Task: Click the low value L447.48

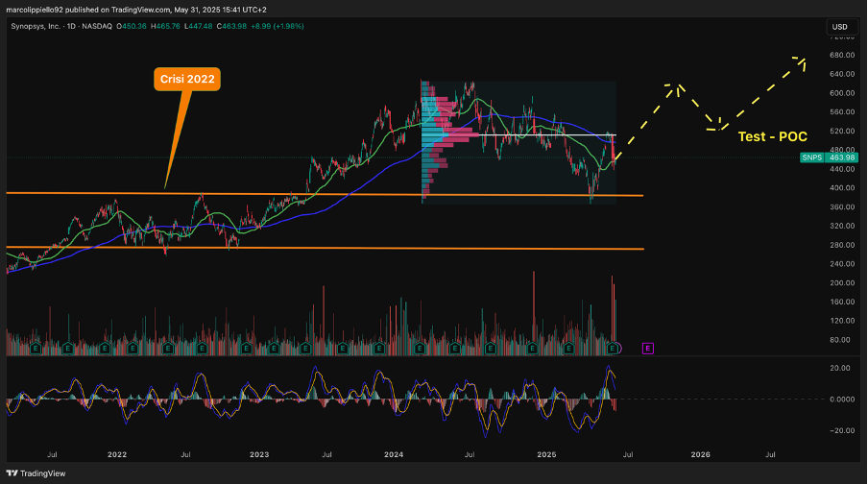Action: [198, 26]
